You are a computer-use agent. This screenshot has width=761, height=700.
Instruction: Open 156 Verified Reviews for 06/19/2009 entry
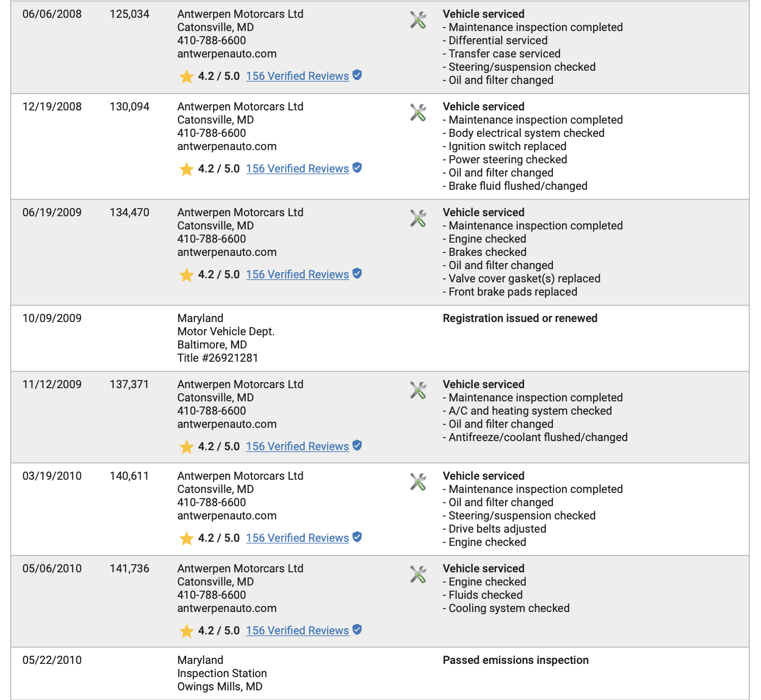click(x=298, y=275)
